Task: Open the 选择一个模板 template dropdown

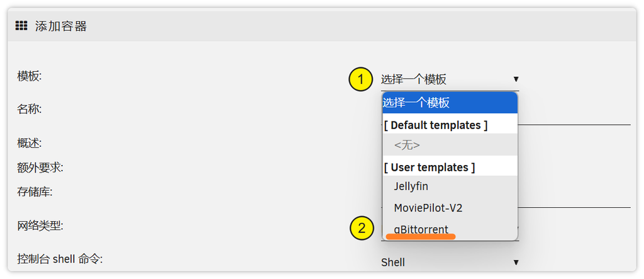Action: click(x=440, y=79)
